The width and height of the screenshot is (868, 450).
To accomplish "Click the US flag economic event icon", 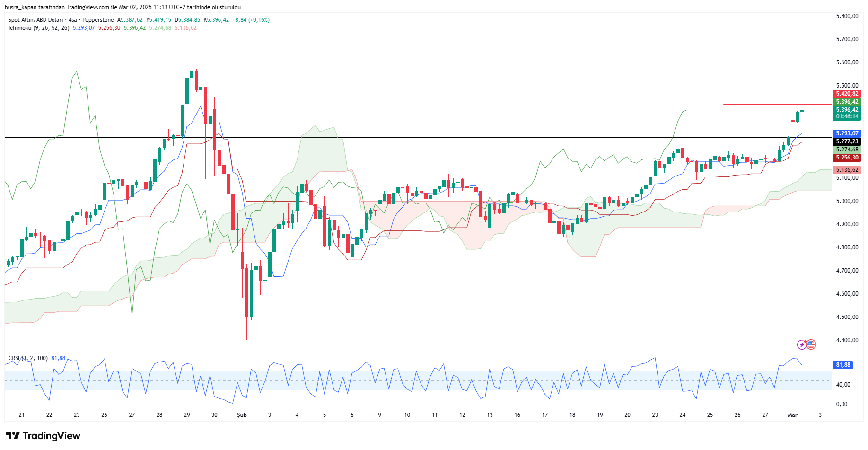I will pos(811,344).
